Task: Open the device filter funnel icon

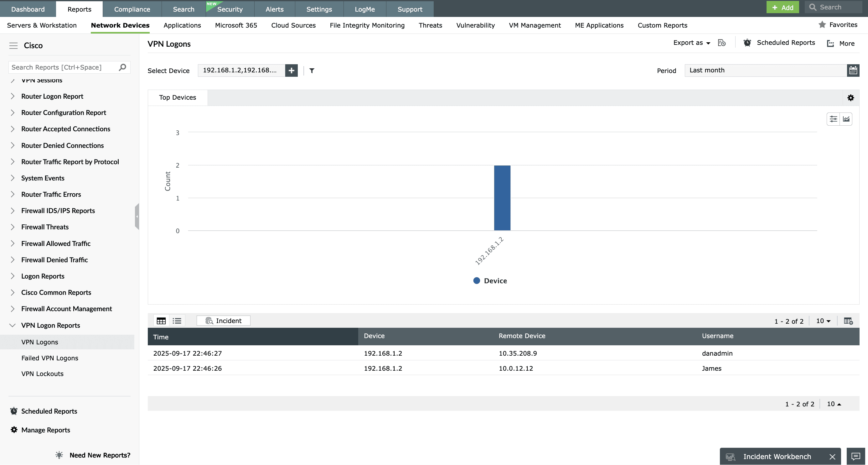Action: (312, 71)
